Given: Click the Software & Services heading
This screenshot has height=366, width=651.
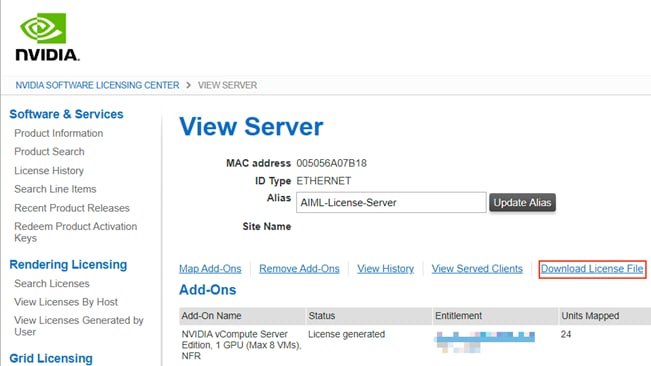Looking at the screenshot, I should coord(66,114).
